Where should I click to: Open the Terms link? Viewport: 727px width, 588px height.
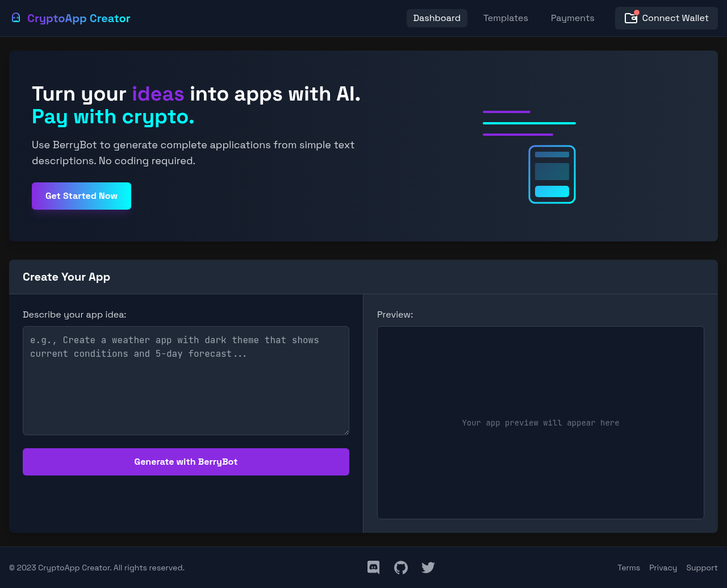629,567
